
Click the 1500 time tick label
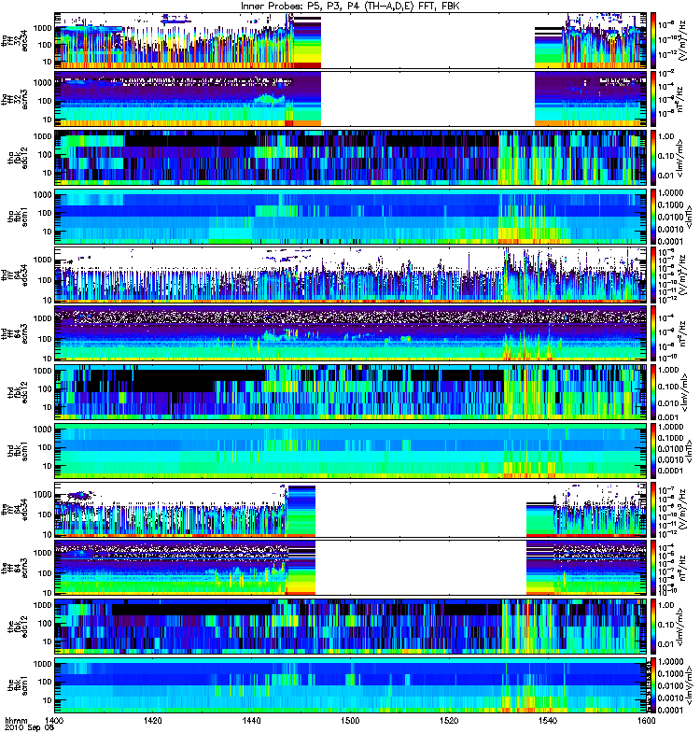coord(350,721)
